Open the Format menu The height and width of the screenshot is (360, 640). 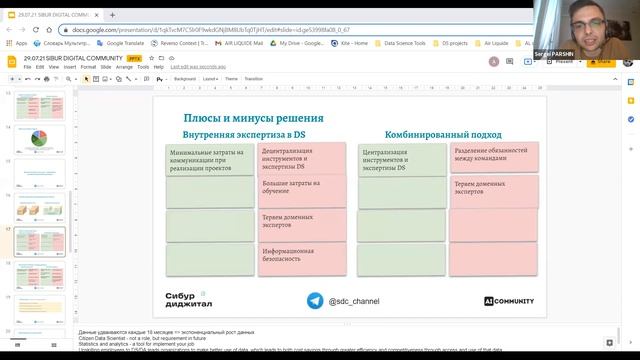pos(88,67)
